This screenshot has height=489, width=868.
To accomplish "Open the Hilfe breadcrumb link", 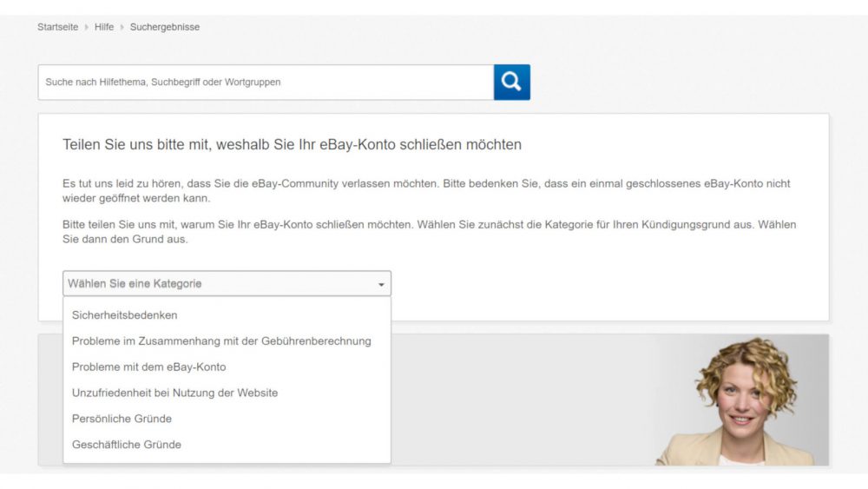I will [x=104, y=27].
